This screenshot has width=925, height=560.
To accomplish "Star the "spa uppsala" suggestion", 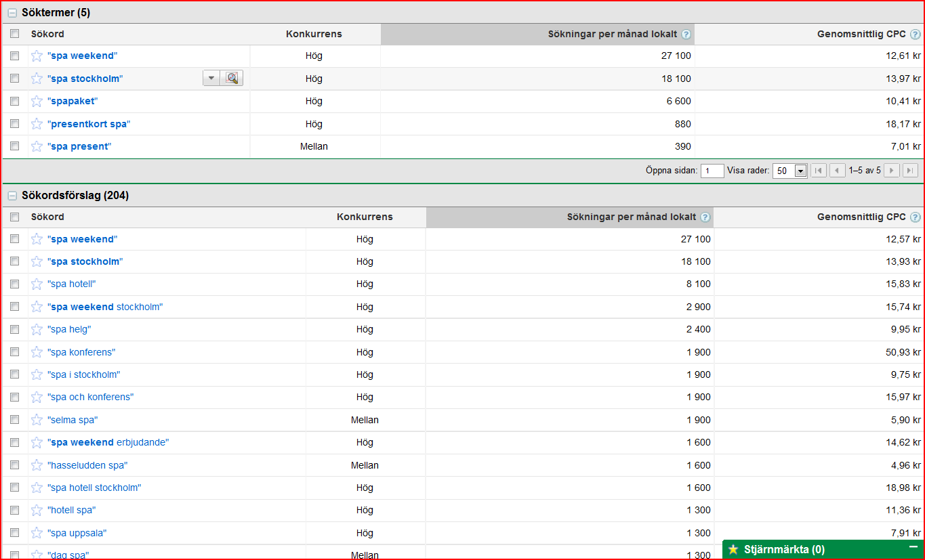I will point(37,533).
